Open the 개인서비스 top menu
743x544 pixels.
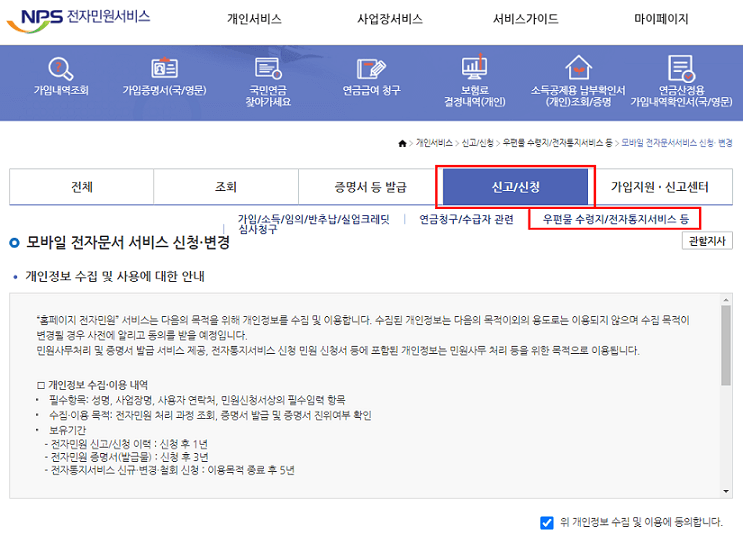254,19
